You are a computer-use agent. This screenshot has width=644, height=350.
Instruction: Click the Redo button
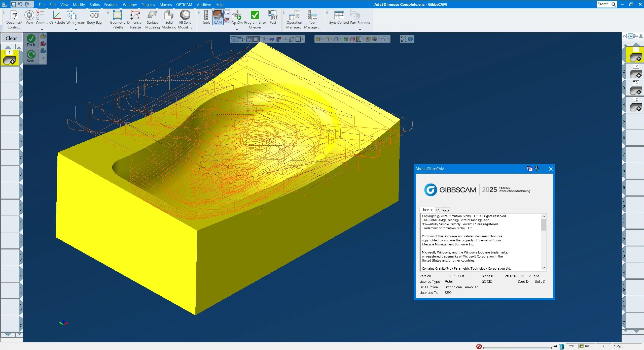(31, 56)
